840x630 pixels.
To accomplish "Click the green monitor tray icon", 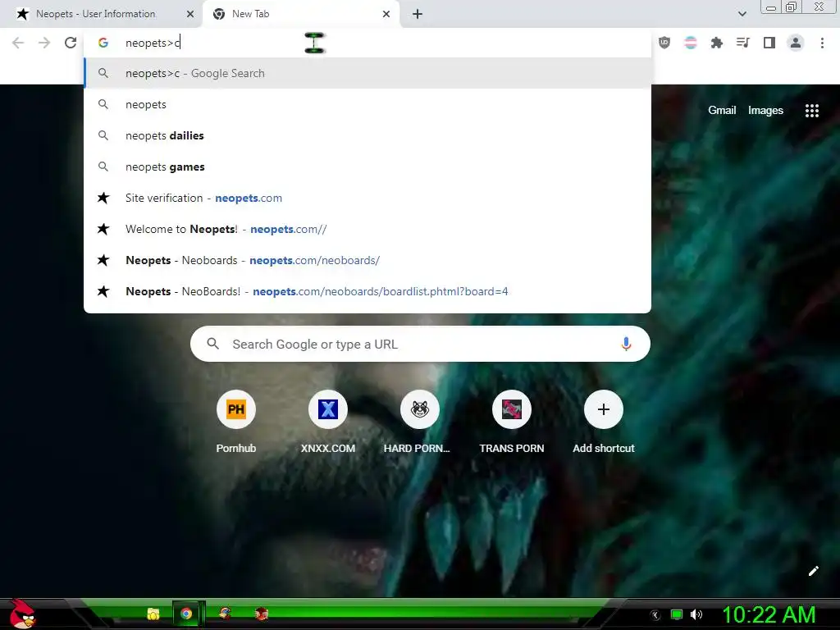I will click(x=677, y=614).
